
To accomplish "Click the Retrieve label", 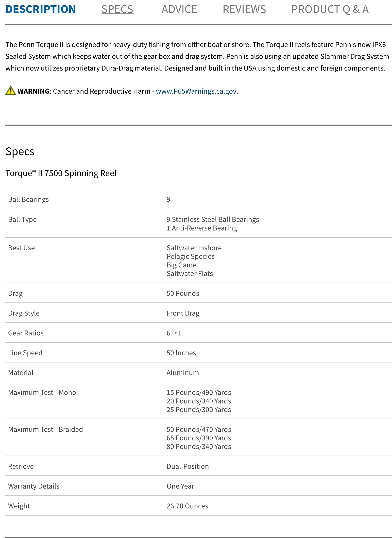I will (x=21, y=466).
